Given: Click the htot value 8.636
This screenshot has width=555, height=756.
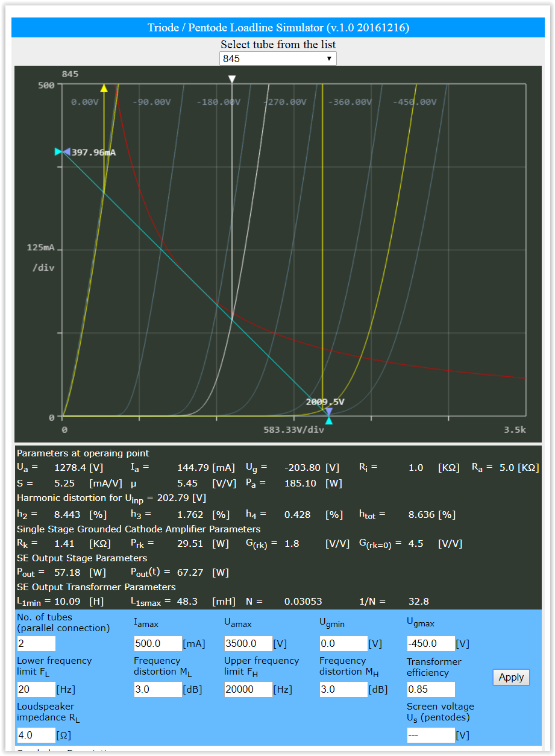Looking at the screenshot, I should [422, 515].
